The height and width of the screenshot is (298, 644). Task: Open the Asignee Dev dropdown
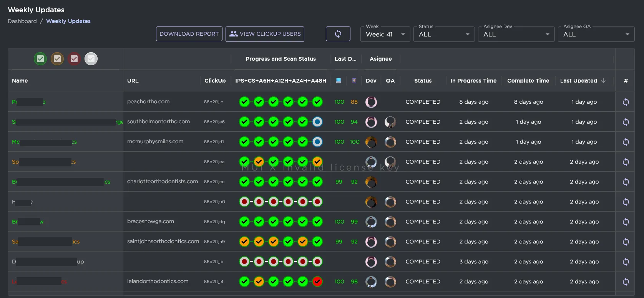pos(516,34)
